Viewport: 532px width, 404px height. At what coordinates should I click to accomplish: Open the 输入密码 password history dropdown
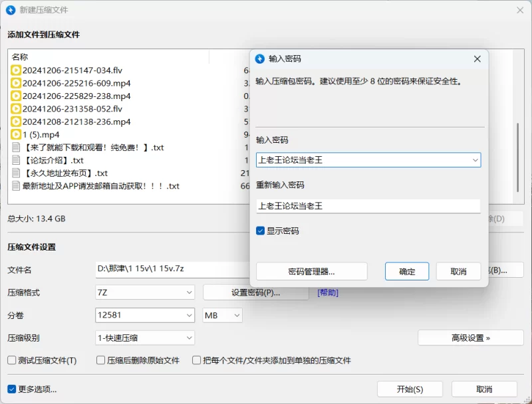pos(475,160)
